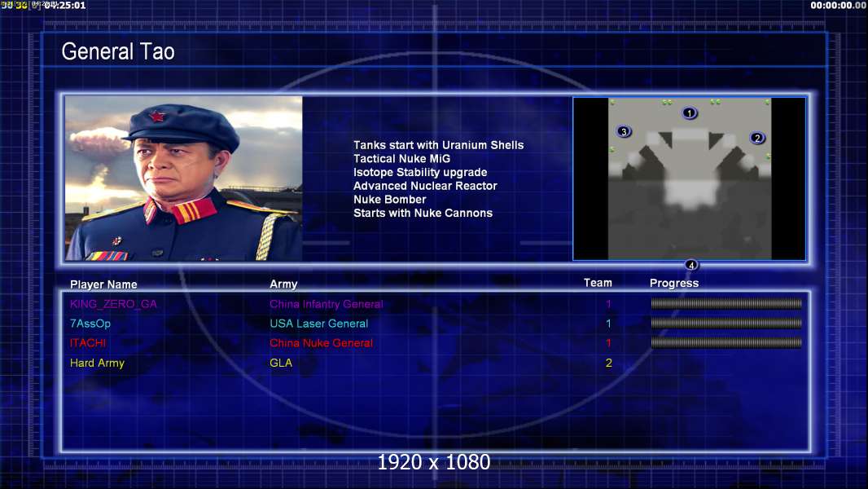Image resolution: width=868 pixels, height=489 pixels.
Task: Click 7AssOp's team number 1
Action: tap(608, 324)
